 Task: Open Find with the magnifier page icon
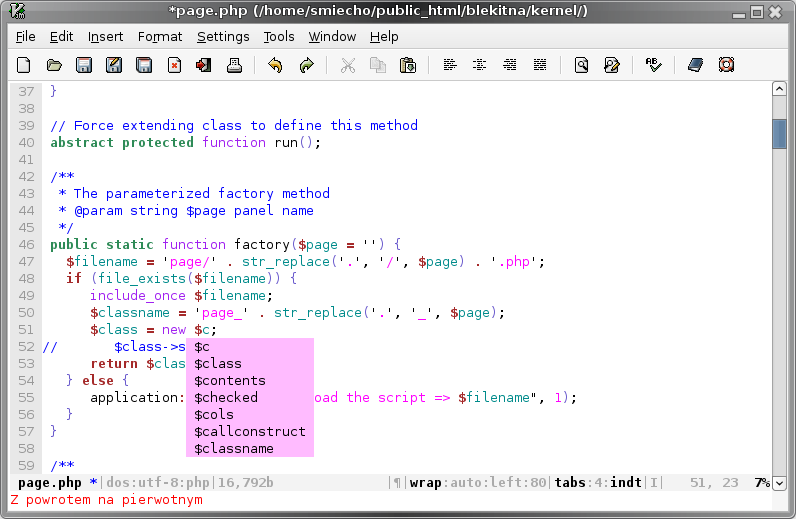pyautogui.click(x=581, y=65)
